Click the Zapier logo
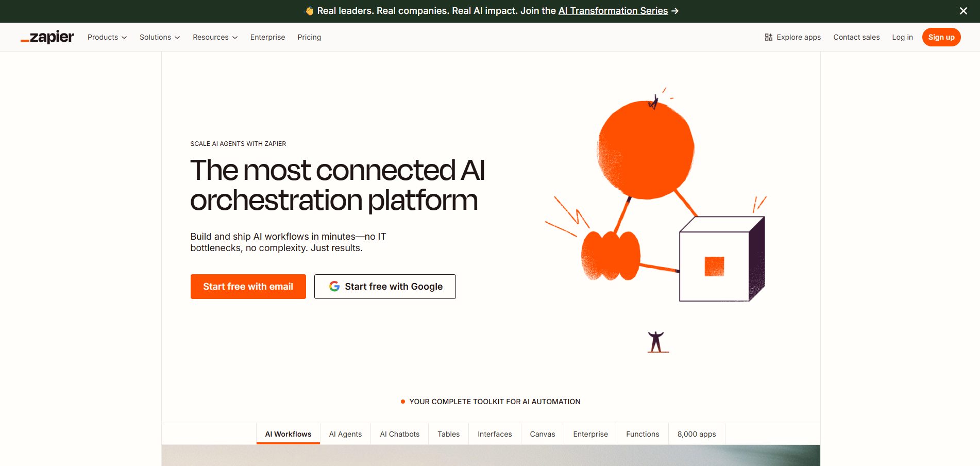The width and height of the screenshot is (980, 466). [47, 37]
